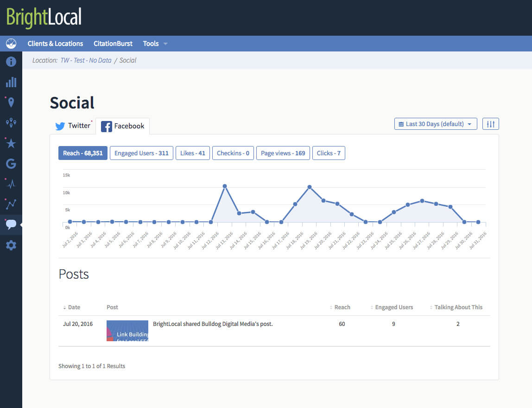Open the bar chart sidebar icon
This screenshot has height=408, width=532.
point(11,83)
